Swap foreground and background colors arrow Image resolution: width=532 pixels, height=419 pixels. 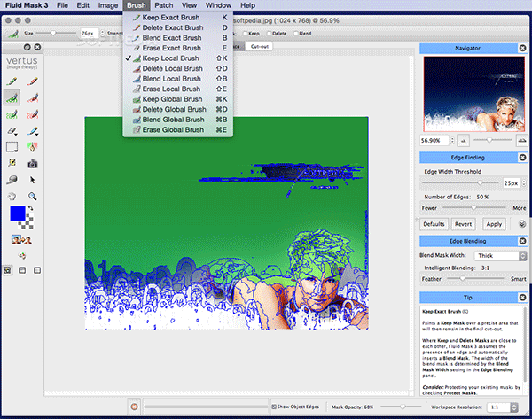point(30,208)
